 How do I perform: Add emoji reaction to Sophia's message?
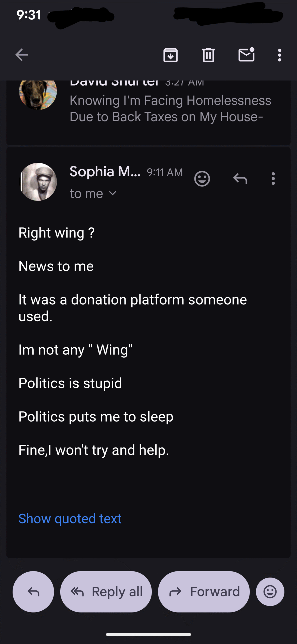(202, 179)
